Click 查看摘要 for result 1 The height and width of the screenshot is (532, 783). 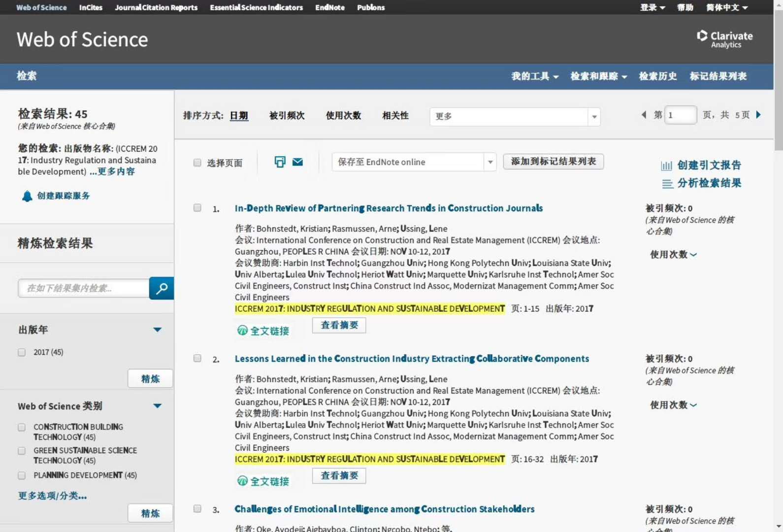tap(339, 325)
